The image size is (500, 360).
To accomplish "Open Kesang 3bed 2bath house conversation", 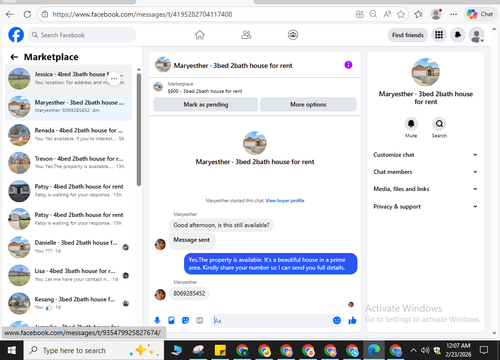I will [68, 303].
